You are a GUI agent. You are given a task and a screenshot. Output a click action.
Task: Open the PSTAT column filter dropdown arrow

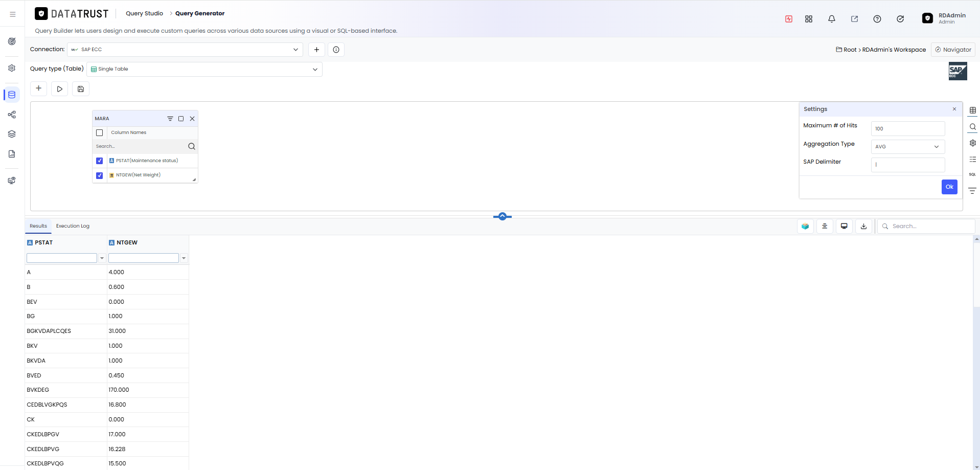102,258
